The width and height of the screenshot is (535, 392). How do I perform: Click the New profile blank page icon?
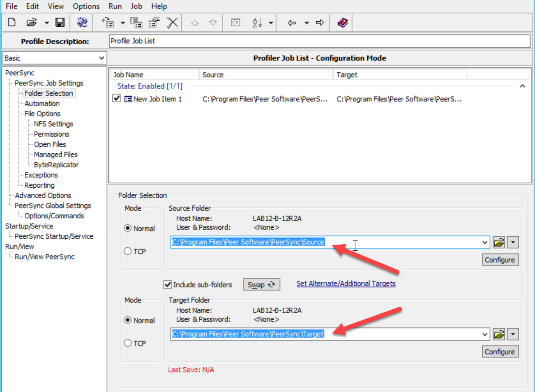click(x=12, y=23)
